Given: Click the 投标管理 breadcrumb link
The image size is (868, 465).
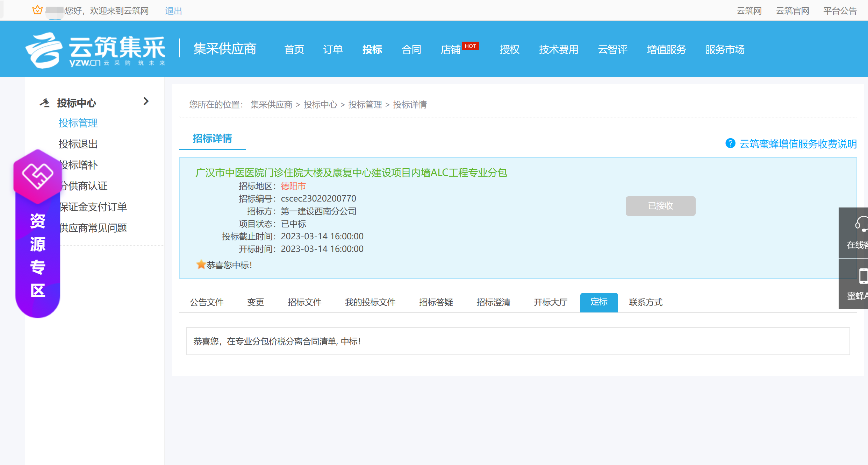Looking at the screenshot, I should coord(365,105).
